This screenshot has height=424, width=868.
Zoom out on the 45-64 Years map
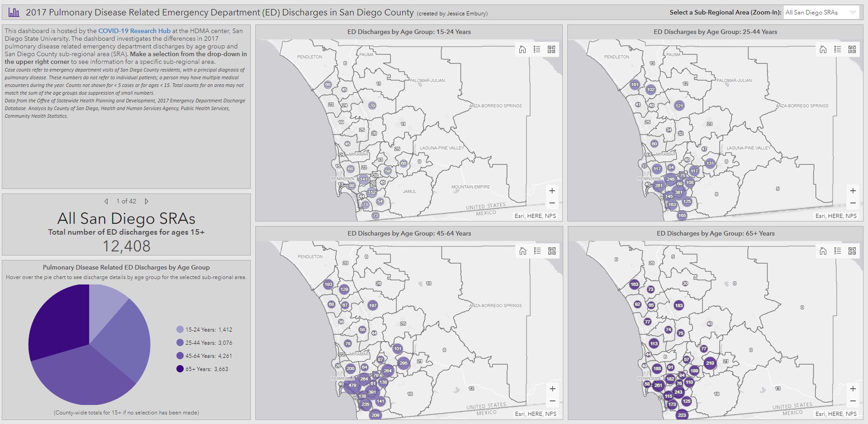tap(552, 401)
